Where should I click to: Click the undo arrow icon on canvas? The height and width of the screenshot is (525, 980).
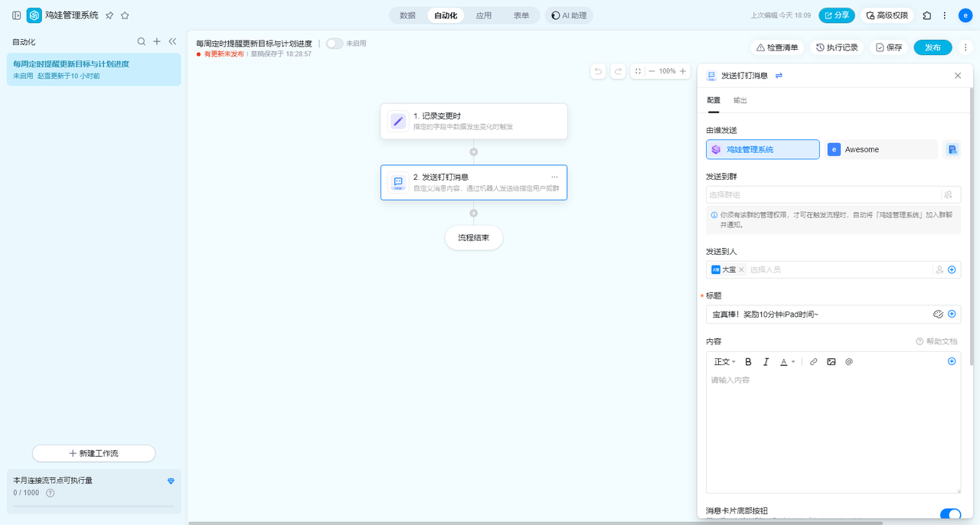(x=599, y=71)
